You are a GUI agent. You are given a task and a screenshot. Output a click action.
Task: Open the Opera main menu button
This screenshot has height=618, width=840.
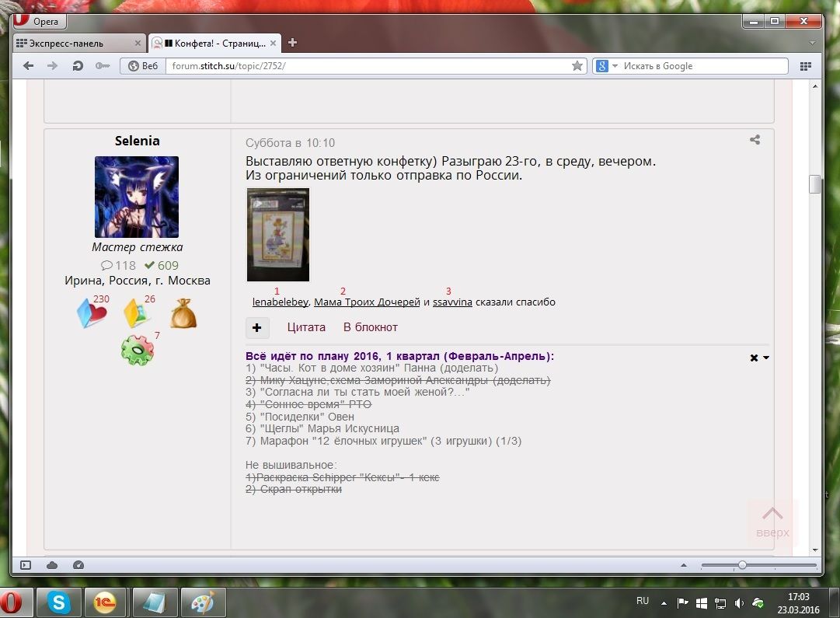point(40,22)
